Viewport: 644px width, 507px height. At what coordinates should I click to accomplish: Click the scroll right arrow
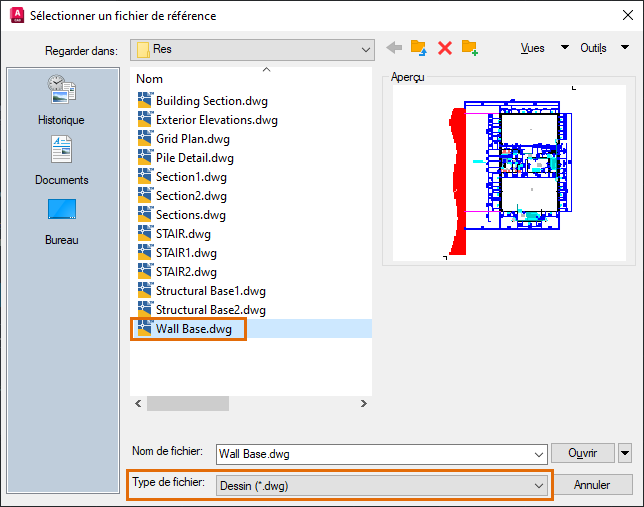tap(363, 403)
